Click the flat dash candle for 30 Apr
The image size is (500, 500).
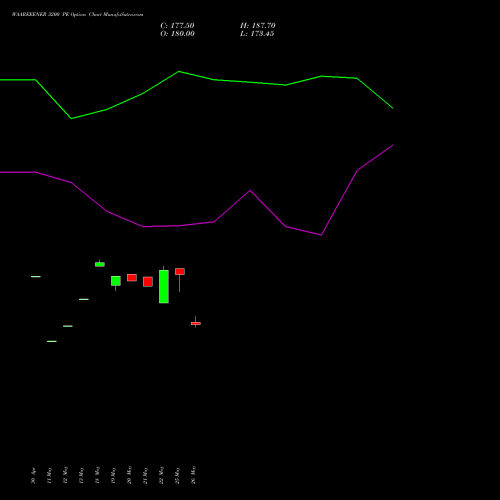point(36,277)
